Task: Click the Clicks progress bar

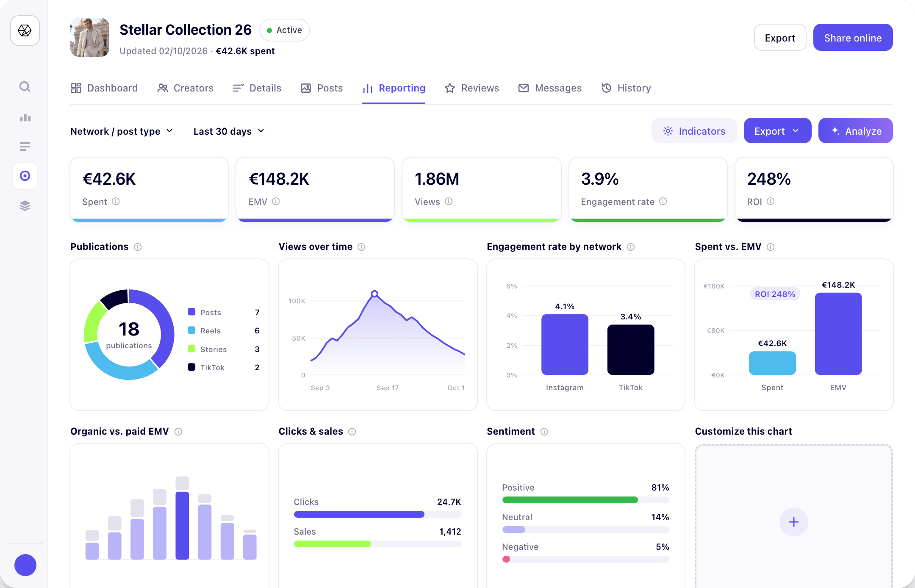Action: point(377,514)
